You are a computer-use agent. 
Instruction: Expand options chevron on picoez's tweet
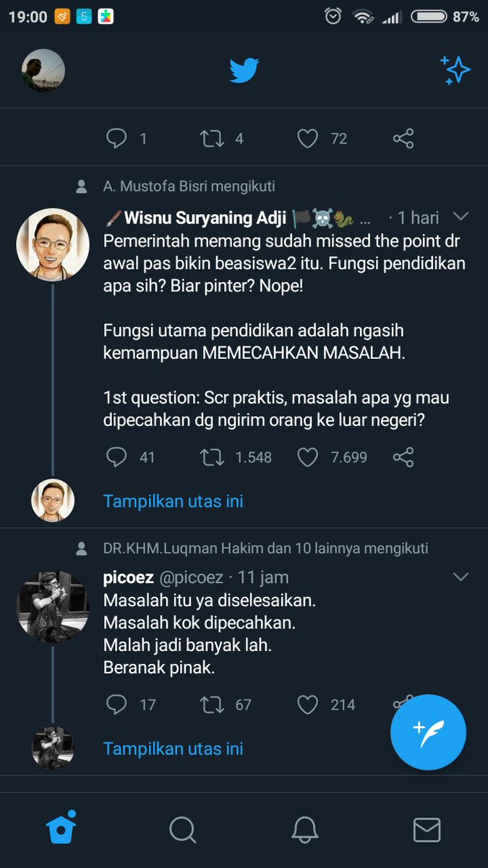460,576
